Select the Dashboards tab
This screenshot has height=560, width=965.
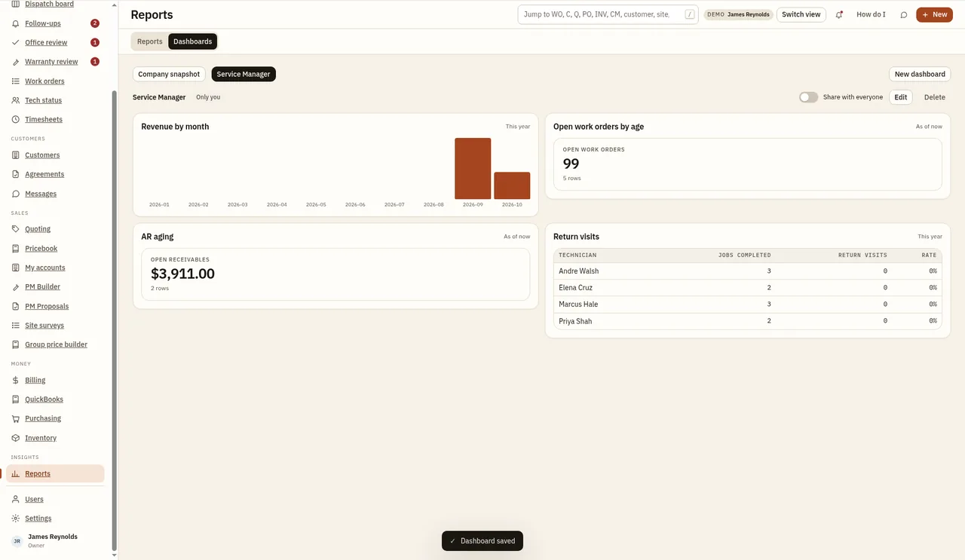coord(193,41)
